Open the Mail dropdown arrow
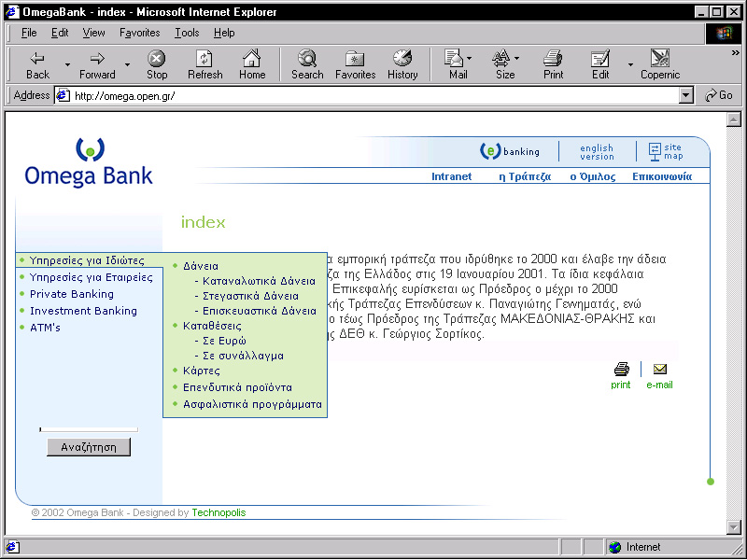 [x=470, y=59]
